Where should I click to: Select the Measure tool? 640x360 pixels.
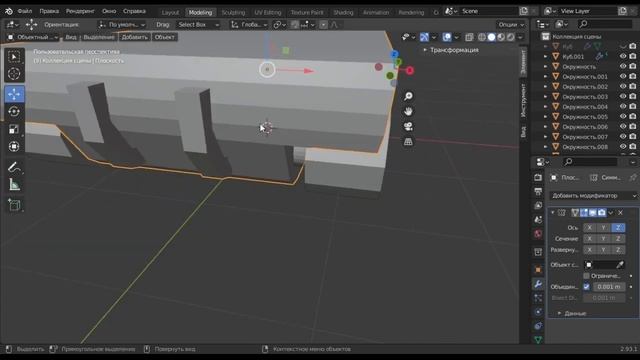14,184
